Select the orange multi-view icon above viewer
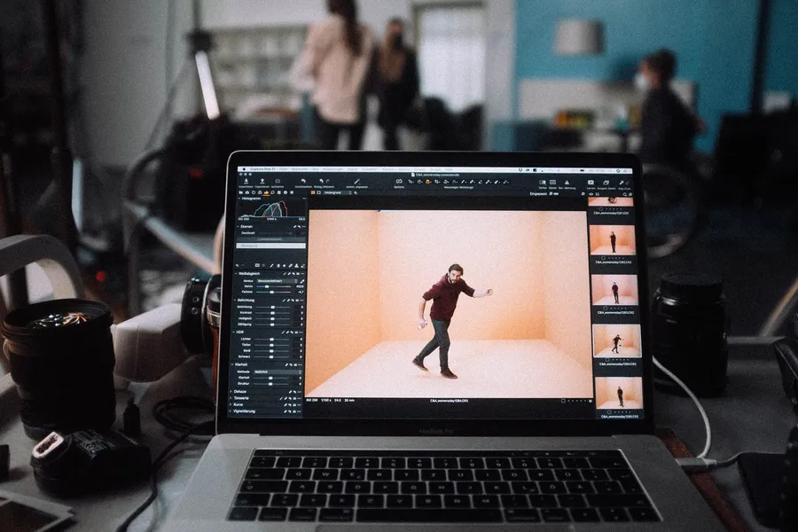The image size is (798, 532). [x=313, y=192]
